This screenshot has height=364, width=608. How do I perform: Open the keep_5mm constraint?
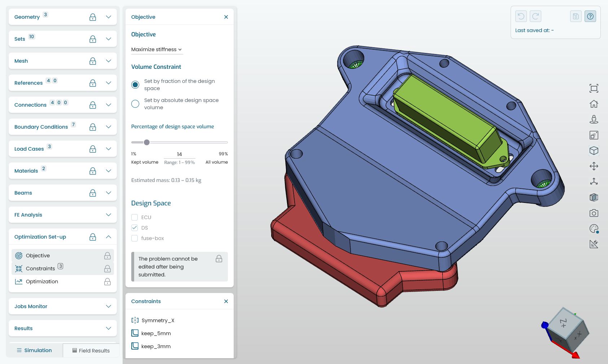(151, 333)
